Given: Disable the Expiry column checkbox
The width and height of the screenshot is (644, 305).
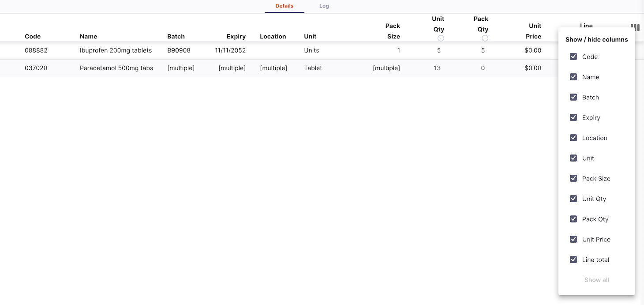Looking at the screenshot, I should [x=573, y=117].
